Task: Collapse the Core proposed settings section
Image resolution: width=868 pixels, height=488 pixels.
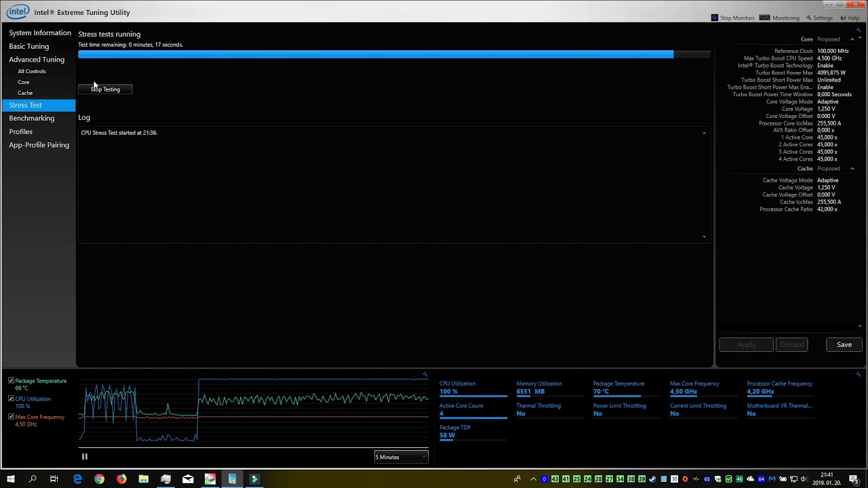Action: click(x=852, y=39)
